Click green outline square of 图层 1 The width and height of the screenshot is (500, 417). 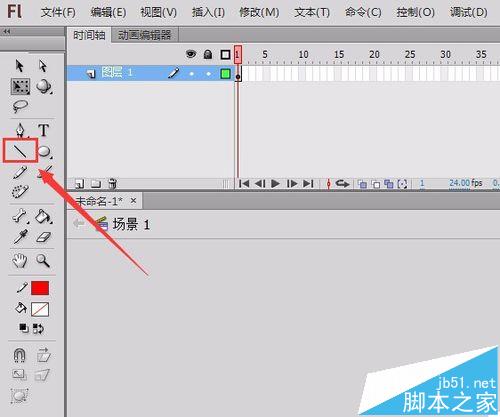[225, 73]
